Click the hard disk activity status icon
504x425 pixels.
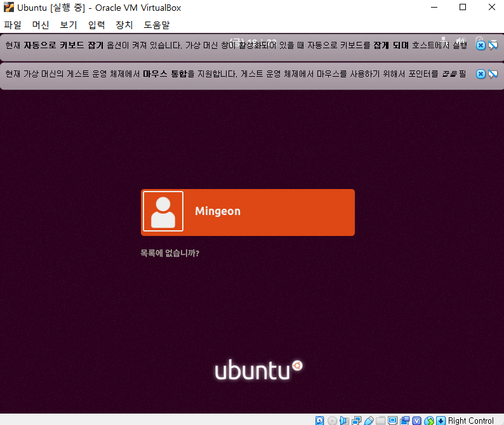[x=319, y=420]
